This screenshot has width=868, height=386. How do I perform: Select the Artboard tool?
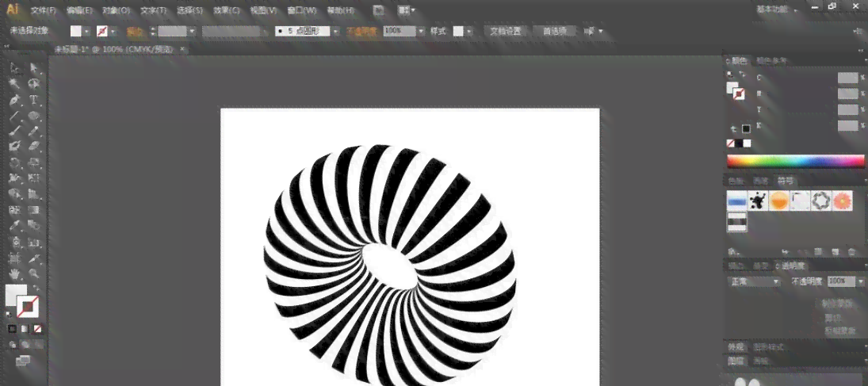point(15,258)
